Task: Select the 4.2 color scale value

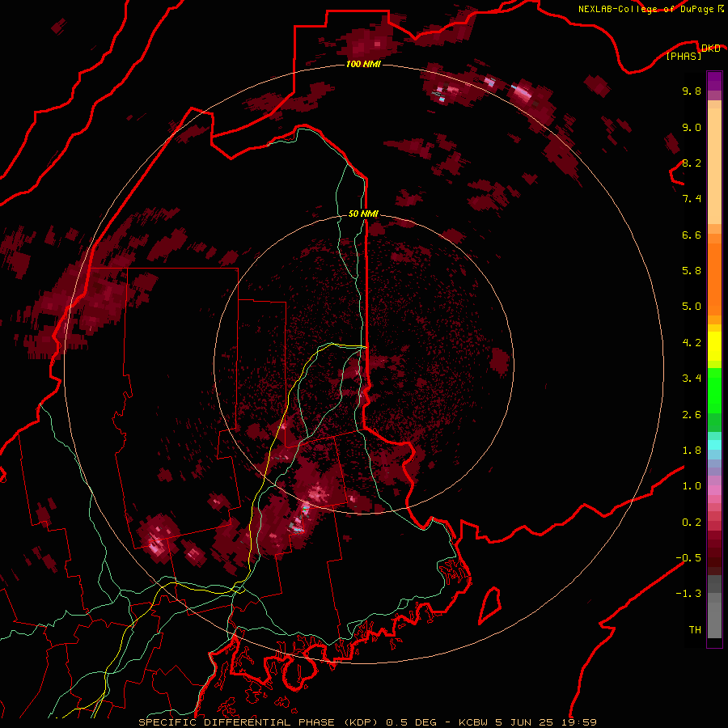Action: (x=692, y=343)
